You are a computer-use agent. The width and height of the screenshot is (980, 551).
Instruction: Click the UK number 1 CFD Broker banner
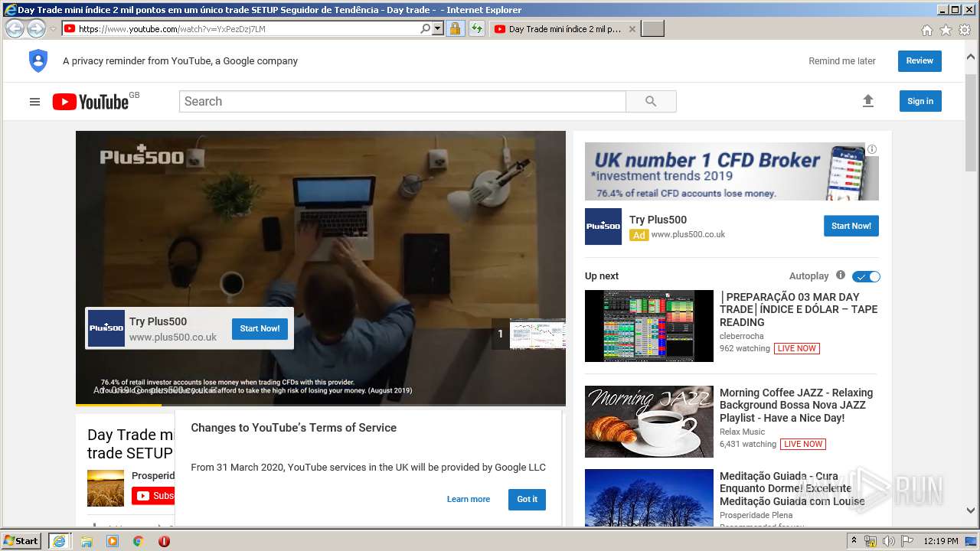tap(732, 171)
